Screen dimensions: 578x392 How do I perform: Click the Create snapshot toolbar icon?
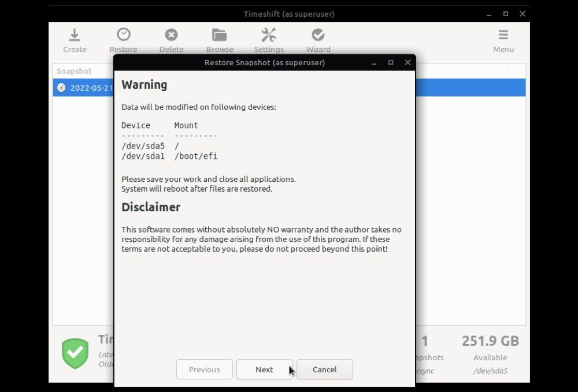click(x=75, y=35)
